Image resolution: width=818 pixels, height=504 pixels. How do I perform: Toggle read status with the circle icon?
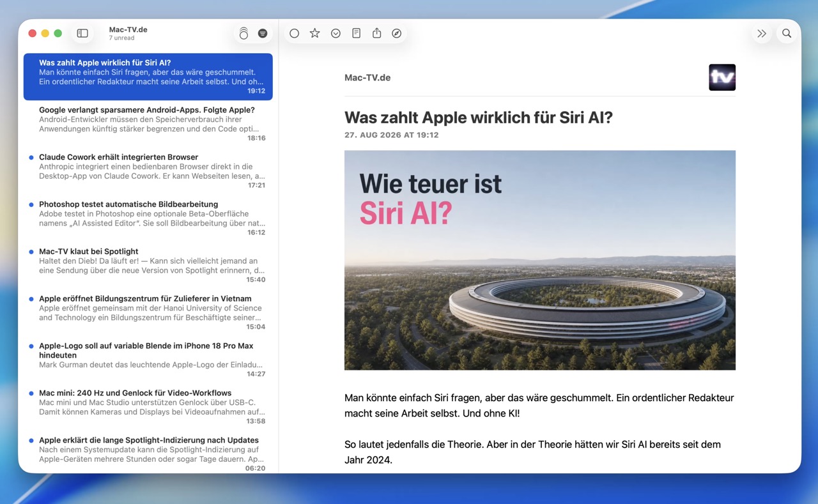(294, 33)
